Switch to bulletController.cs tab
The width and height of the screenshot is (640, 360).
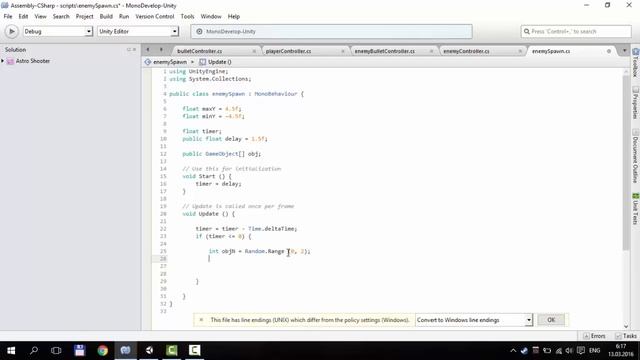tap(200, 51)
